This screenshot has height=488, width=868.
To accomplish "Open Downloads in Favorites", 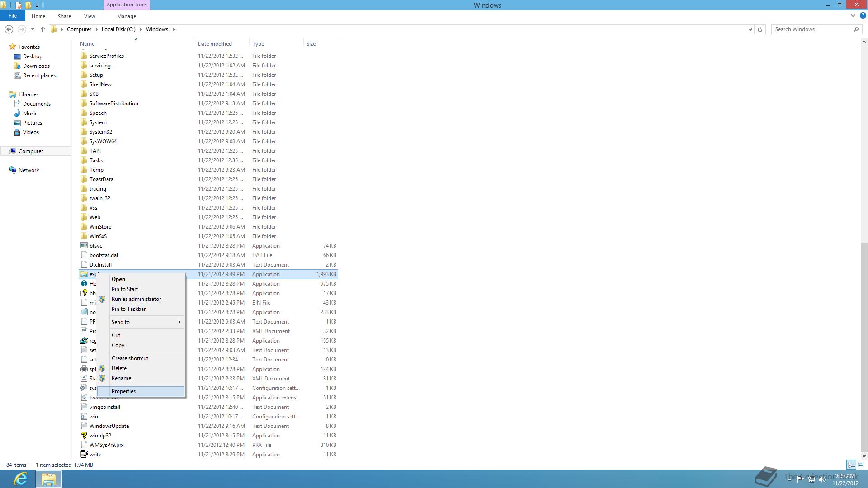I will (36, 66).
